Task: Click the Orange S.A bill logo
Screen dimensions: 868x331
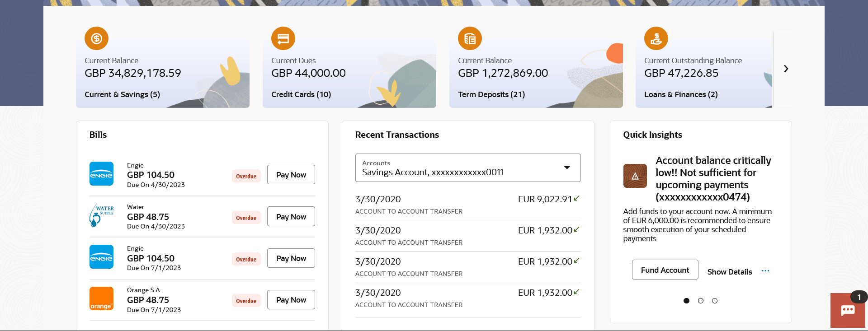Action: pyautogui.click(x=102, y=299)
